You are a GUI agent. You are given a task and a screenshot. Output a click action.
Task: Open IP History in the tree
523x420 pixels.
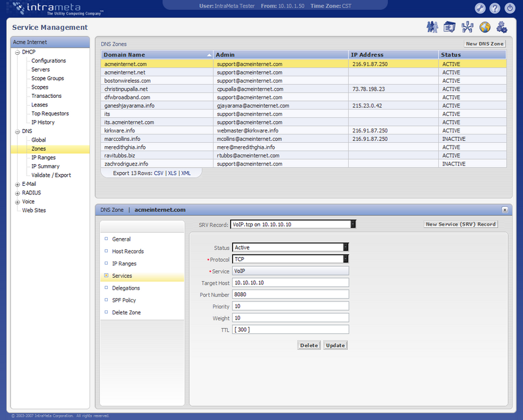[x=43, y=123]
